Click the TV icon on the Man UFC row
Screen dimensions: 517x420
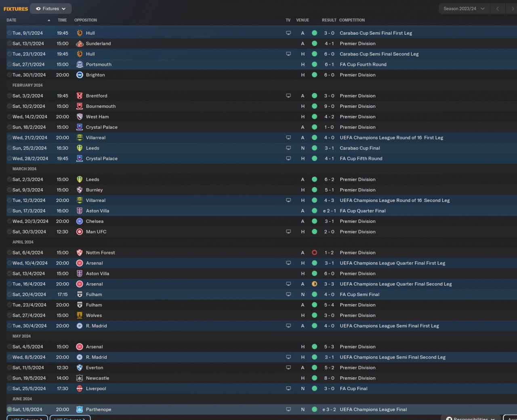pyautogui.click(x=288, y=232)
